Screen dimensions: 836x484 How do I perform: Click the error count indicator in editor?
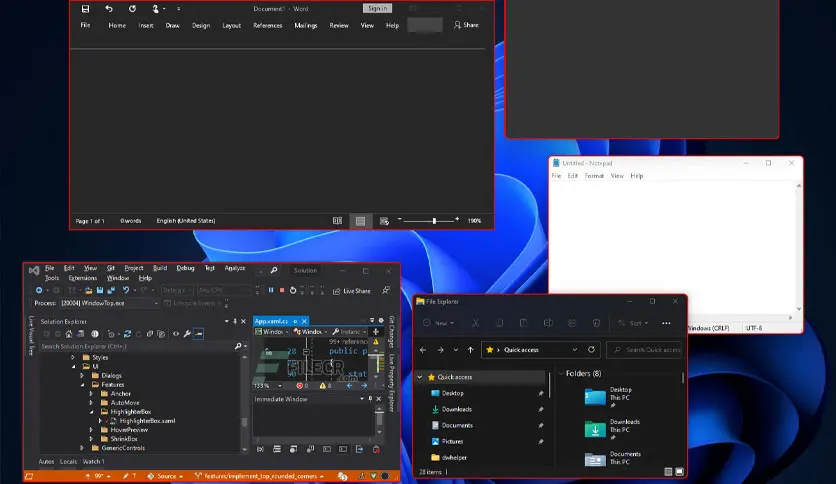point(302,385)
